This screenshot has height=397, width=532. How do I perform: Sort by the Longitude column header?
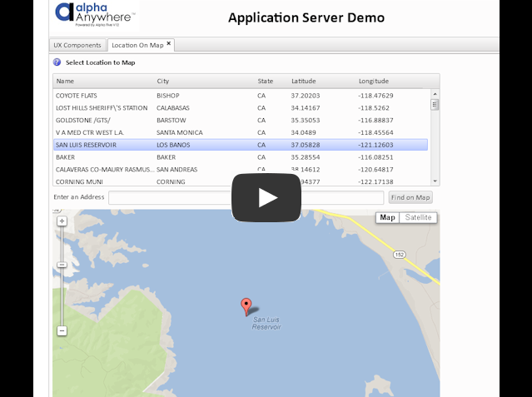(x=374, y=81)
